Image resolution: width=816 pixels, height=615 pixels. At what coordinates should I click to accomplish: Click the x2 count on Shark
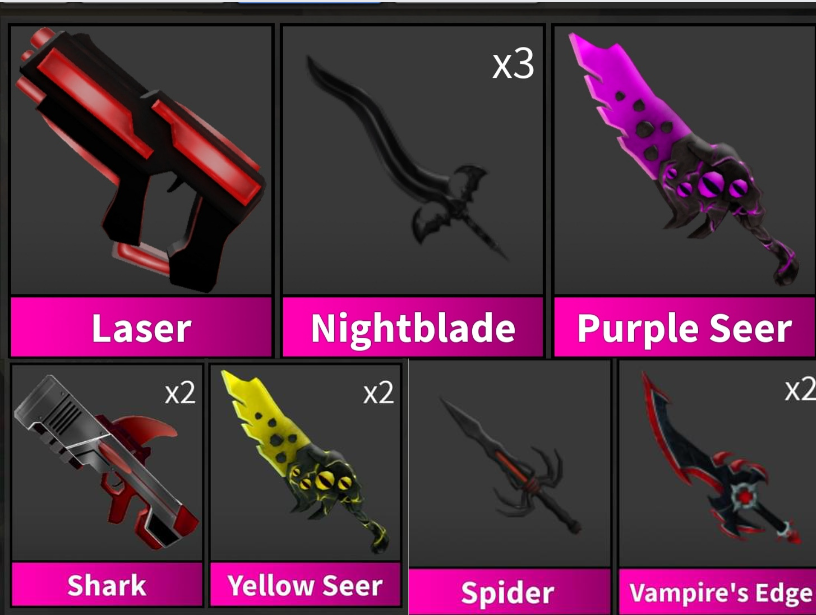coord(180,393)
